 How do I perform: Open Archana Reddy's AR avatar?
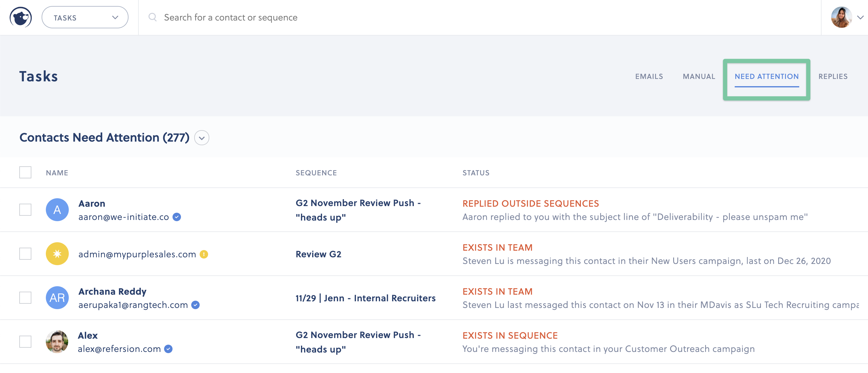57,298
